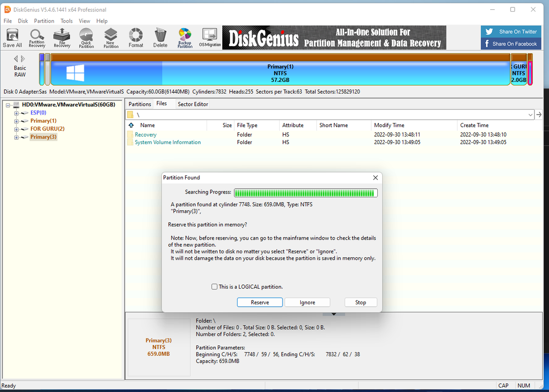Viewport: 549px width, 392px height.
Task: Click the Recovery folder icon
Action: coord(130,135)
